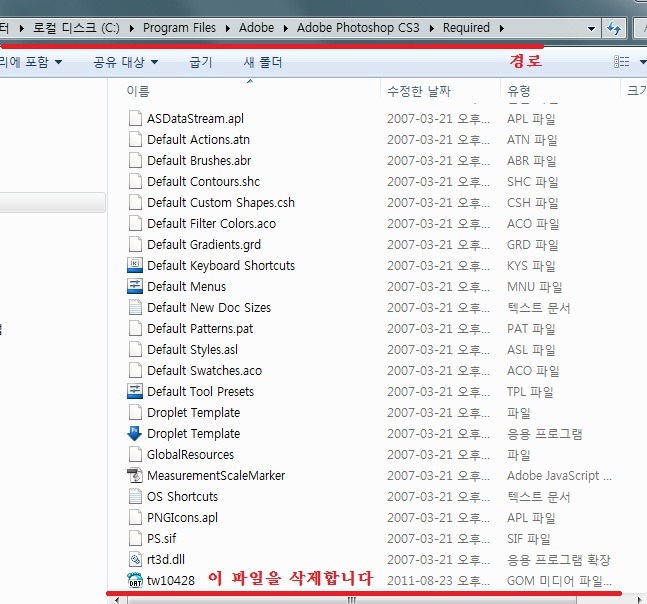Viewport: 647px width, 604px height.
Task: Go to Adobe Photoshop CS3 breadcrumb
Action: pyautogui.click(x=358, y=28)
